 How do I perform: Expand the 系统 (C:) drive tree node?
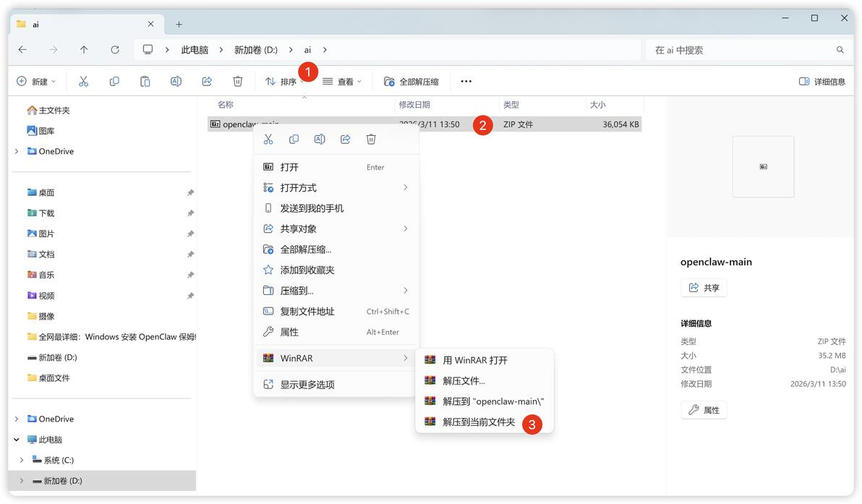[22, 460]
